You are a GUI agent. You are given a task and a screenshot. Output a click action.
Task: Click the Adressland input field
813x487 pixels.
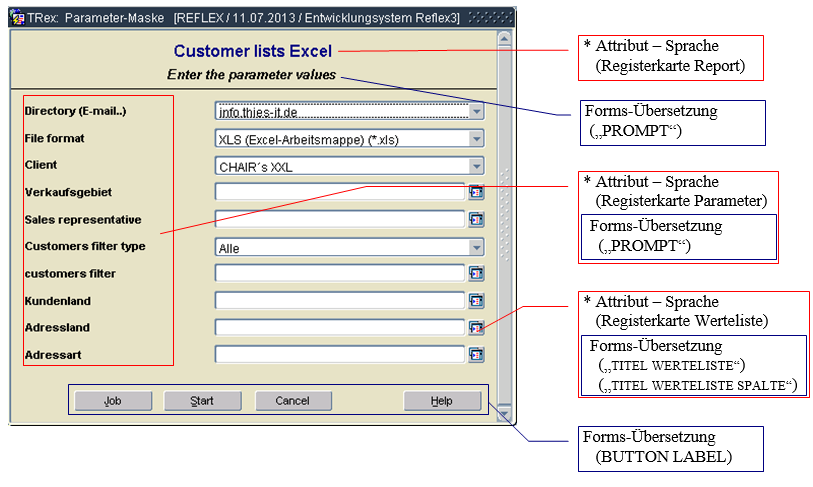click(340, 327)
